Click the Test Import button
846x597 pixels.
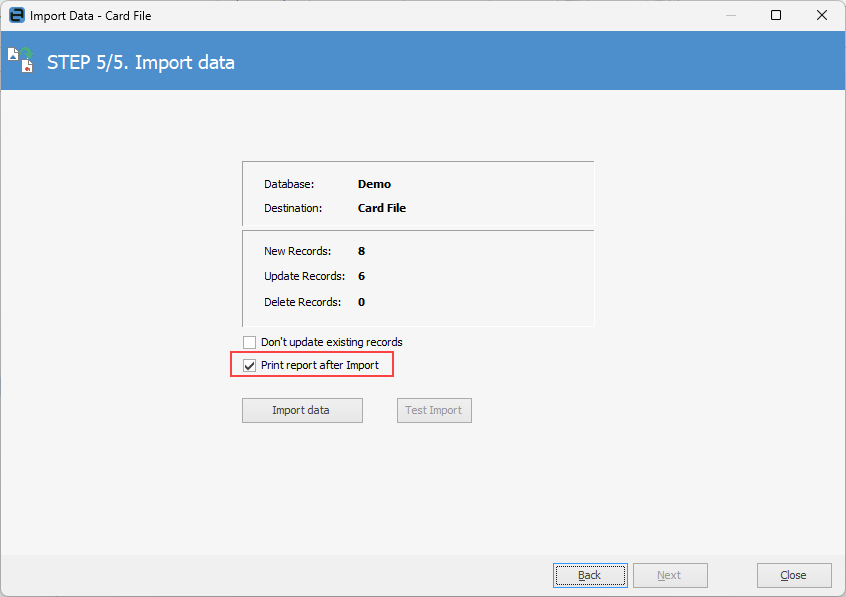point(434,411)
